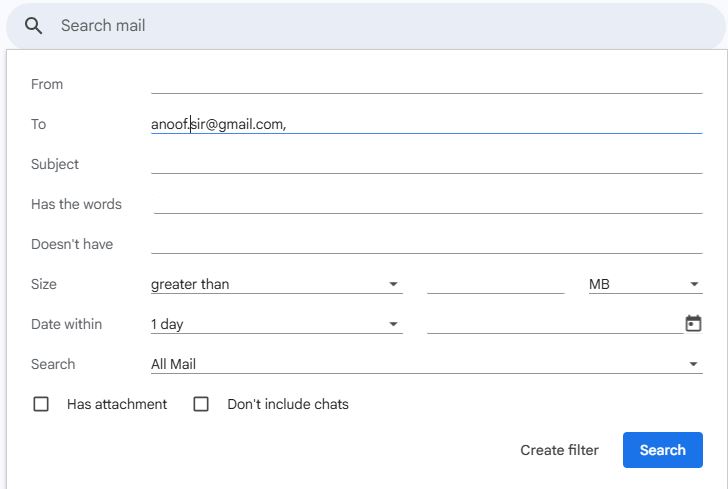
Task: Open the Search 'All Mail' dropdown
Action: tap(425, 364)
